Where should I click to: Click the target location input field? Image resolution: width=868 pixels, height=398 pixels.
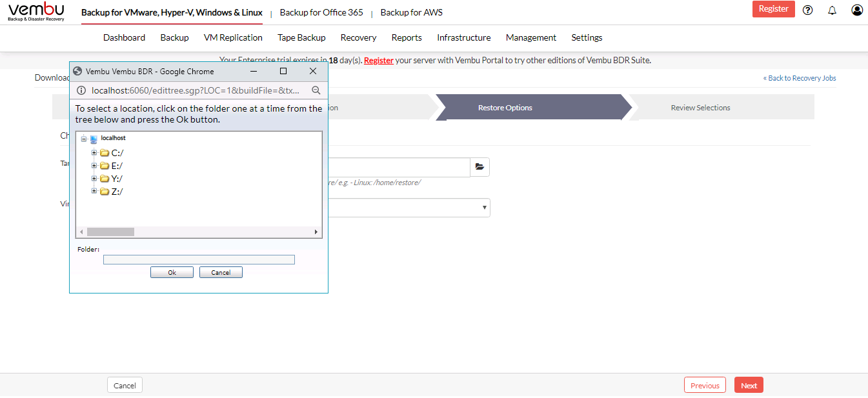coord(399,167)
